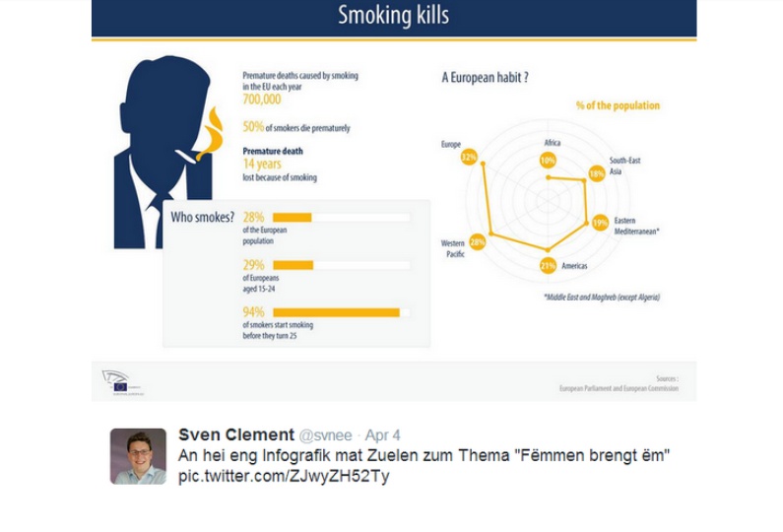Click the Smoking kills title banner

(x=394, y=19)
